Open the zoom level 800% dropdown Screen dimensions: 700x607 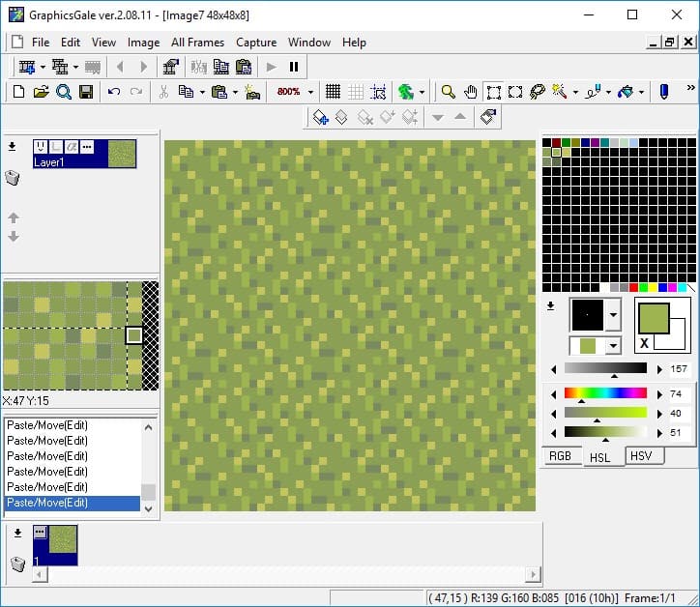(x=310, y=93)
